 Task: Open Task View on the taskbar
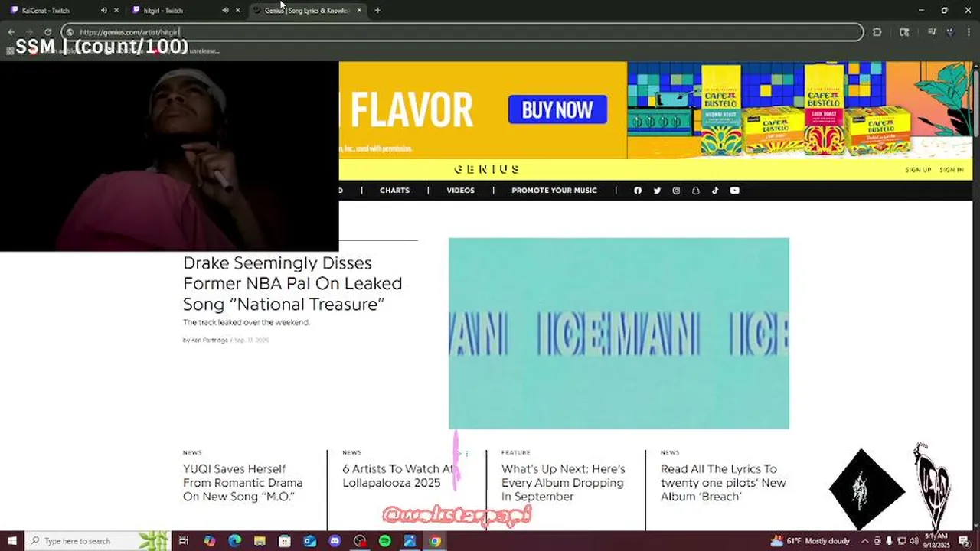[x=183, y=541]
